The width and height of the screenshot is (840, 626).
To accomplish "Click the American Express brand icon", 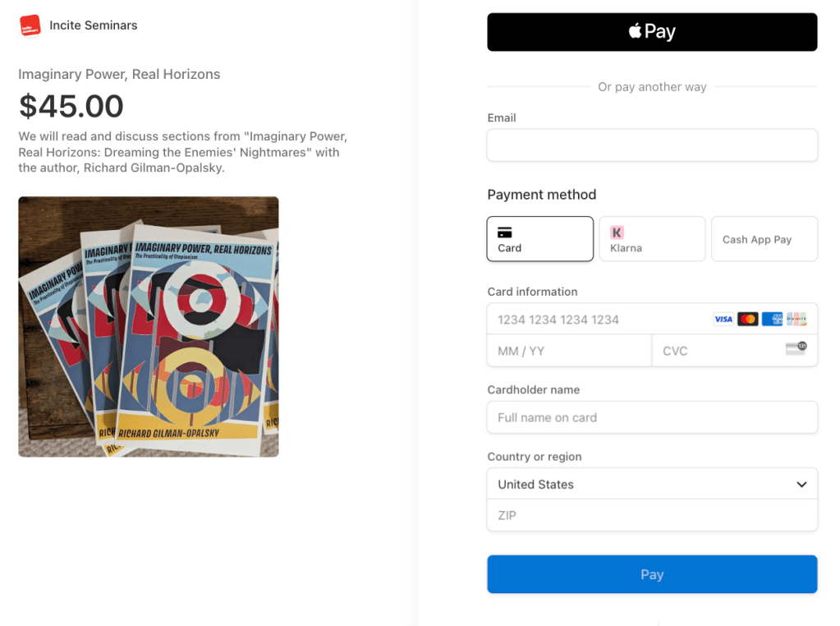I will click(772, 320).
